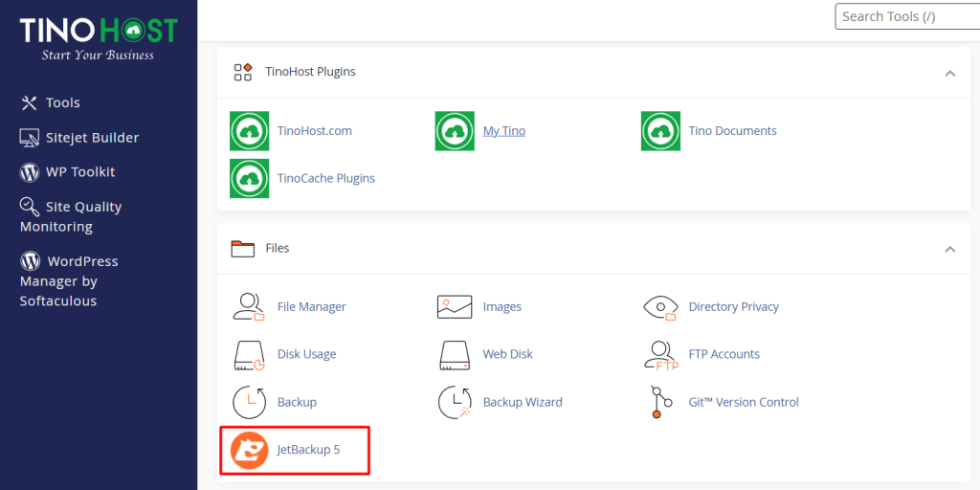
Task: Open the Git Version Control link
Action: tap(744, 403)
